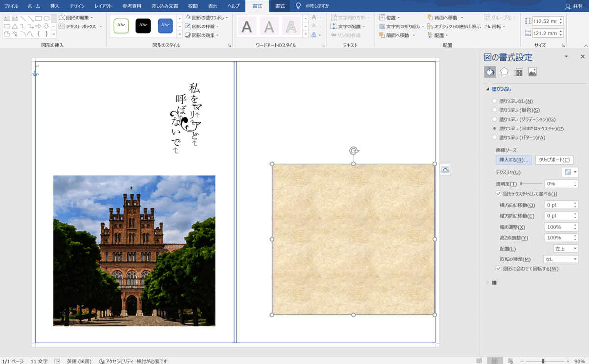Screen dimensions: 589x364
Task: Open the Texture (テクスチャ) dropdown
Action: tap(570, 172)
